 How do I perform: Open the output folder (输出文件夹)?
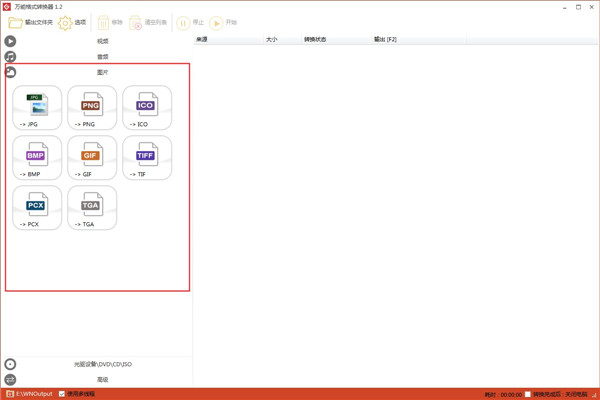coord(31,23)
